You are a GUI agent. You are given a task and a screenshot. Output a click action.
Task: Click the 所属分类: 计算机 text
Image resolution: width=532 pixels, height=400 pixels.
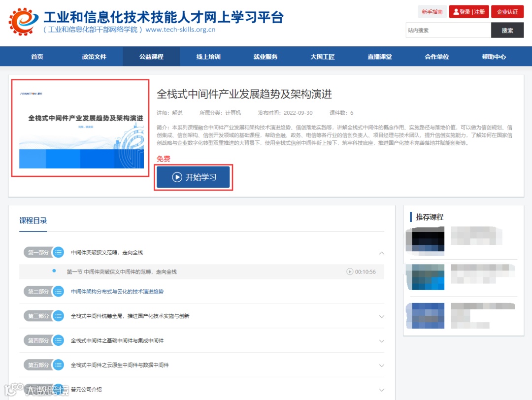[x=220, y=113]
